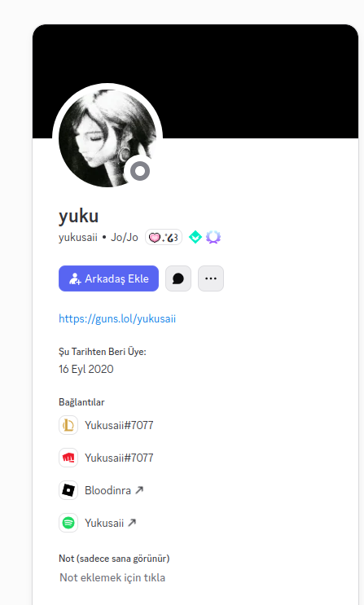Click the yukusaii username text
The width and height of the screenshot is (364, 605).
(x=78, y=237)
